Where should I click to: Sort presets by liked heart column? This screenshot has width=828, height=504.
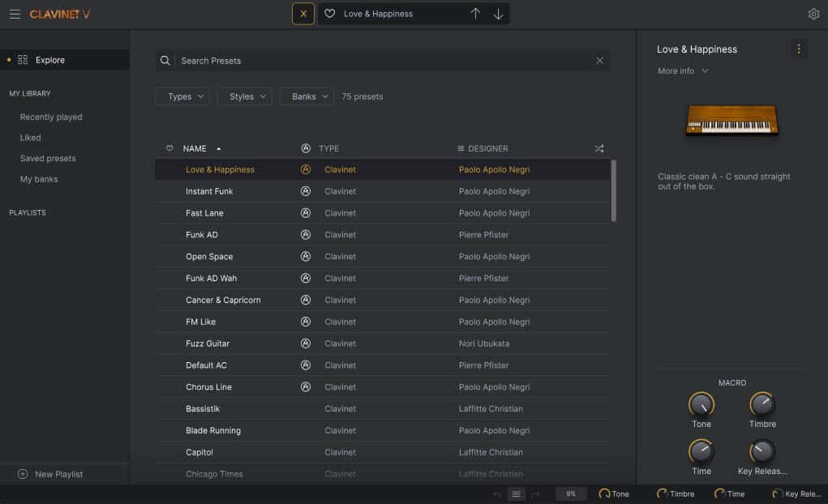169,148
